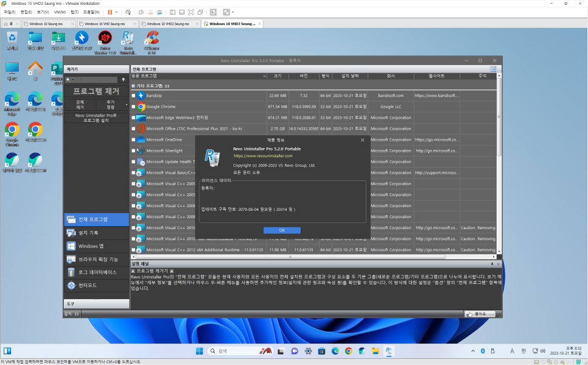Open File Explorer from the taskbar
The image size is (588, 365).
click(x=376, y=351)
